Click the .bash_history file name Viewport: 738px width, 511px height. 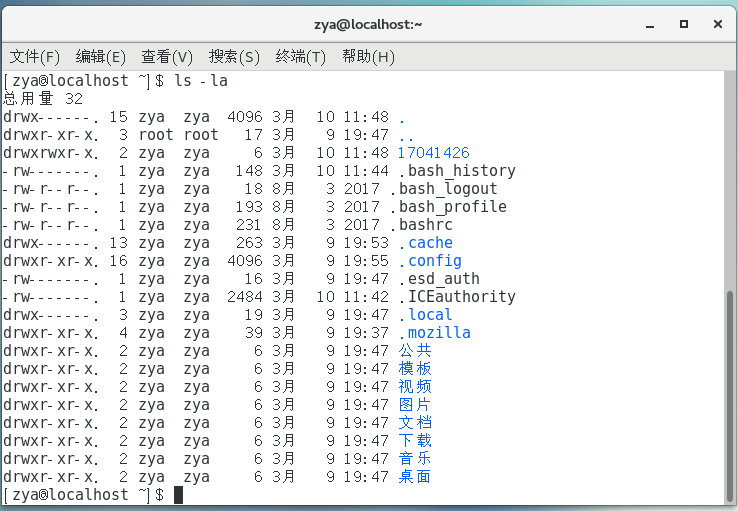[457, 171]
